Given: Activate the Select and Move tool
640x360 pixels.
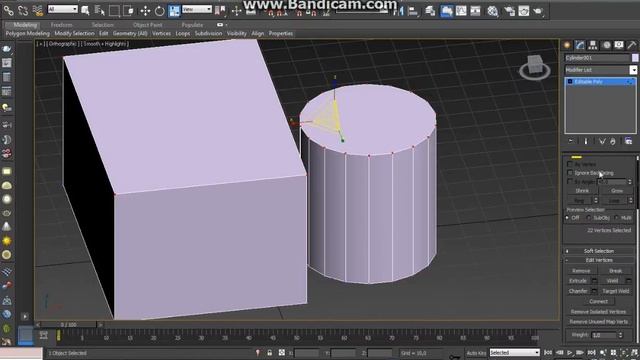Looking at the screenshot, I should click(x=145, y=10).
